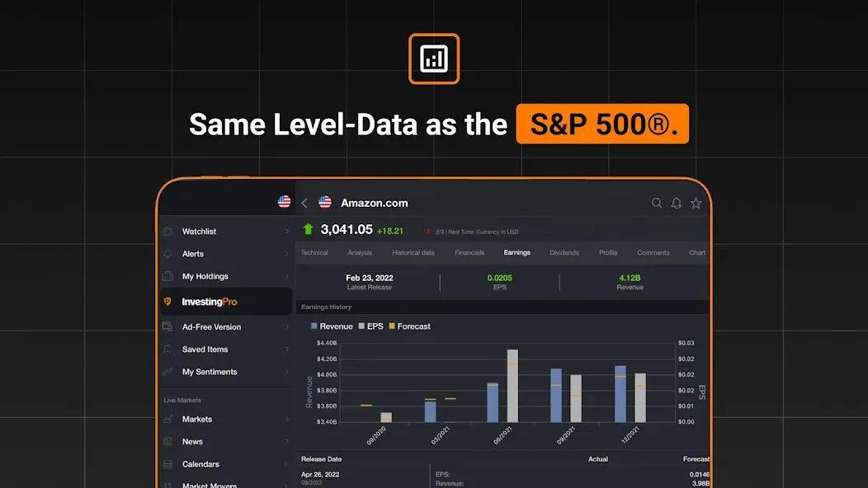
Task: Click the gray EPS legend swatch
Action: (361, 326)
